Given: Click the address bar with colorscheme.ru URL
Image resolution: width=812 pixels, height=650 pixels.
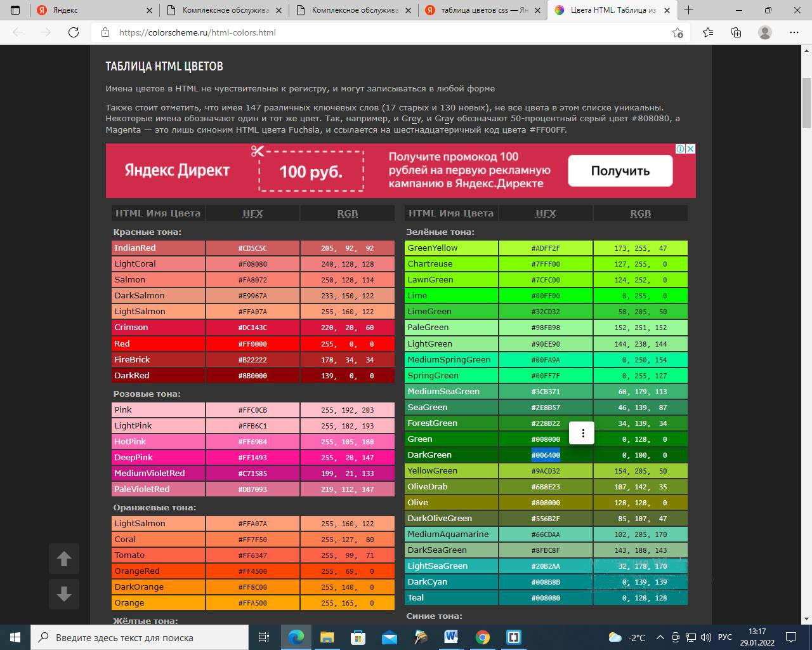Looking at the screenshot, I should (x=381, y=32).
